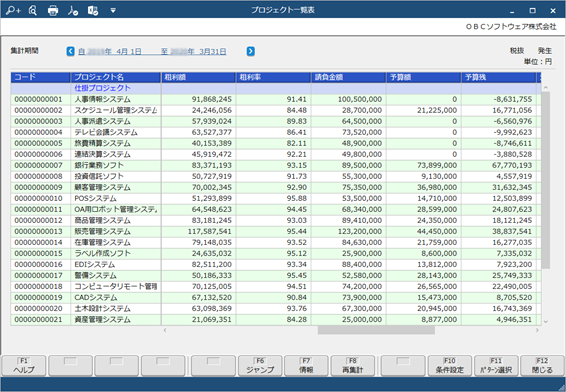
Task: Select row 商品管理システム
Action: click(276, 220)
